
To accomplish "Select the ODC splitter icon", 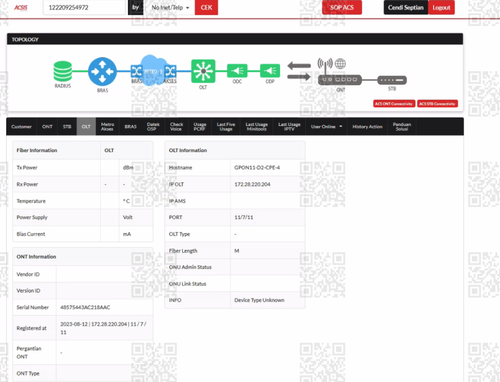I will coord(237,71).
